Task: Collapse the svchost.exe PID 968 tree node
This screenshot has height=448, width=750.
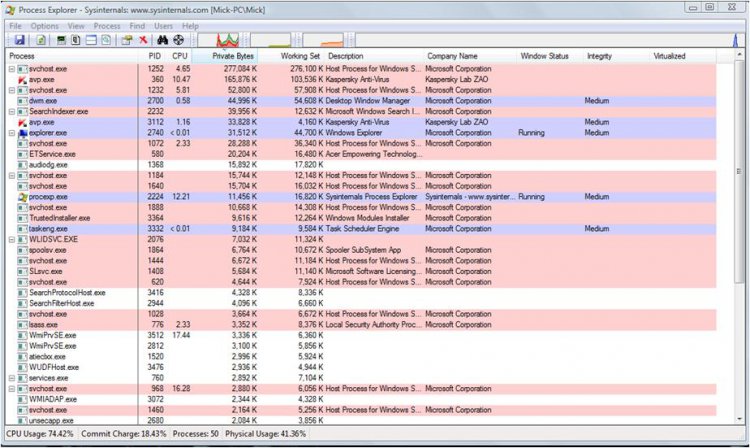Action: coord(12,389)
